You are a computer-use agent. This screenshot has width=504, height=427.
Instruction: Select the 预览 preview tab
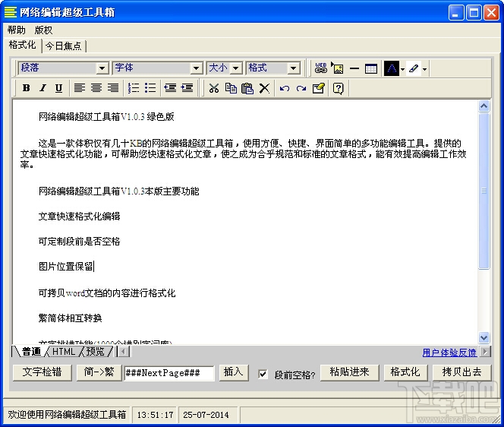coord(95,352)
